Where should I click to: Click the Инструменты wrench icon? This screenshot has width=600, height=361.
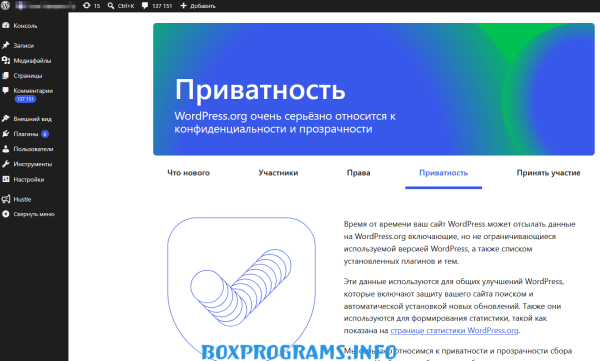[6, 164]
